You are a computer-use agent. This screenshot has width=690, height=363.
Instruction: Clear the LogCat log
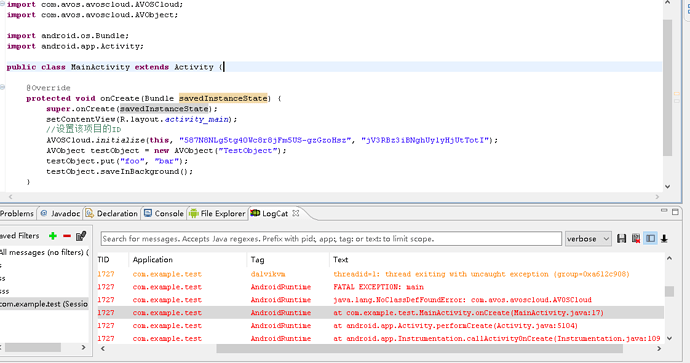(636, 238)
